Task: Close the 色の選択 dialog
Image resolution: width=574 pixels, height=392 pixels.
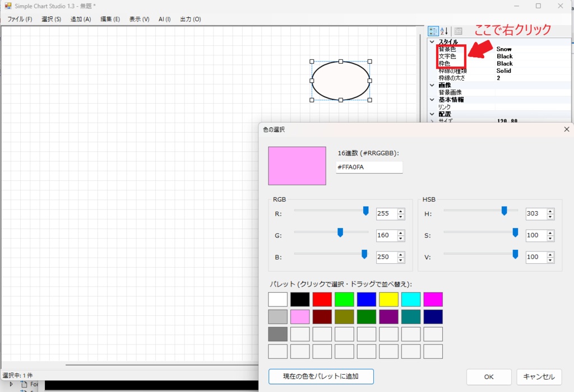Action: 566,129
